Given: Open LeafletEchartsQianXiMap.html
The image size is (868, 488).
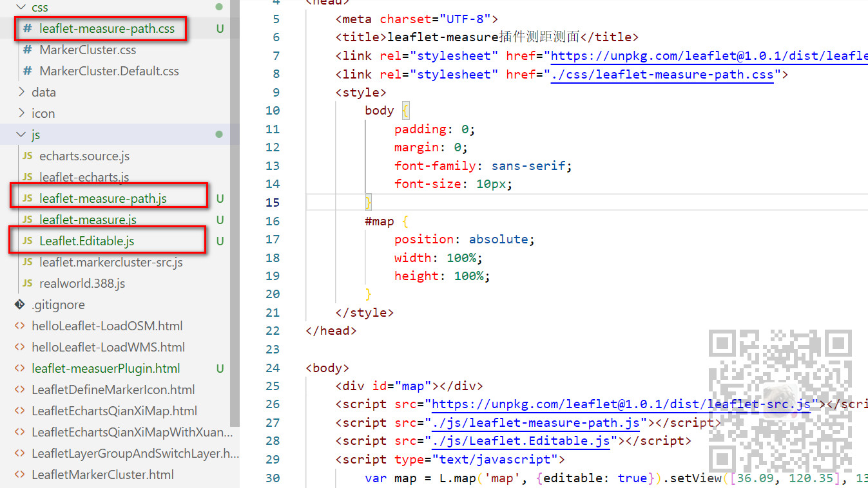Looking at the screenshot, I should click(x=114, y=411).
